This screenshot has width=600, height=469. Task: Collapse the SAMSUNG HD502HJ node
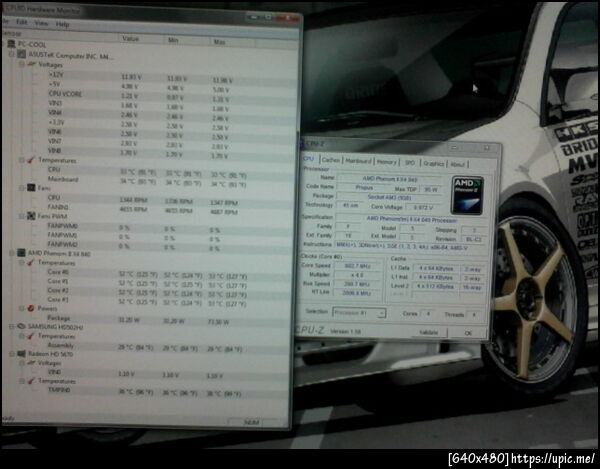tap(11, 327)
